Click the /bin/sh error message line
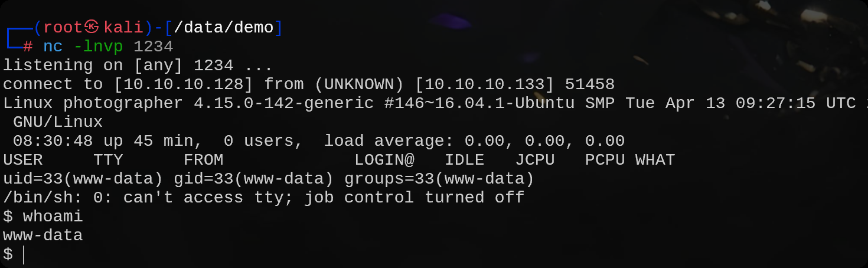 [x=263, y=197]
